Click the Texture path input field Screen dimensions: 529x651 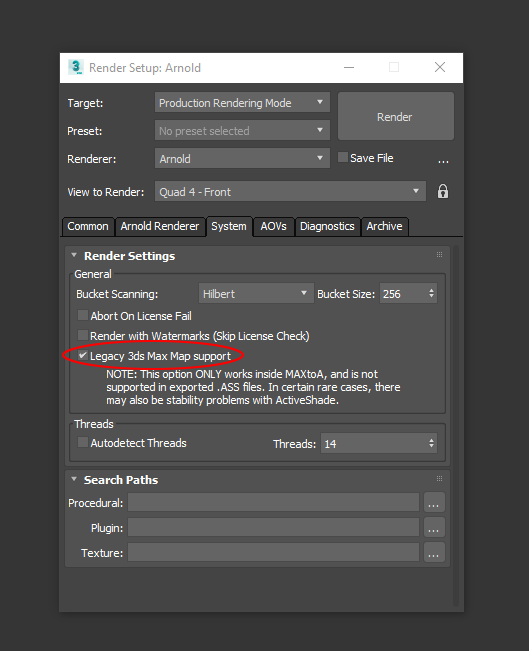click(273, 552)
